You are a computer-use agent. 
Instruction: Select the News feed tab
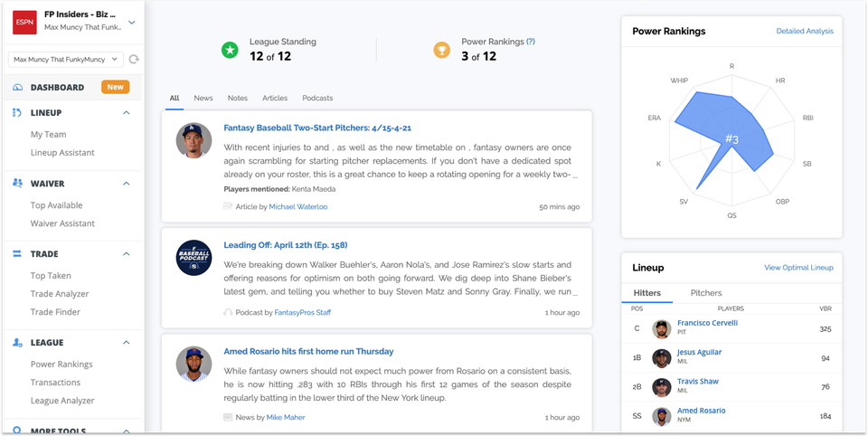[x=203, y=98]
